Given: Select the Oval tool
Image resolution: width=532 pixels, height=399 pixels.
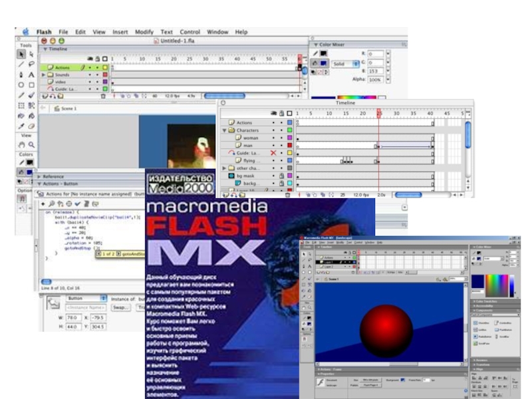Looking at the screenshot, I should [x=21, y=85].
